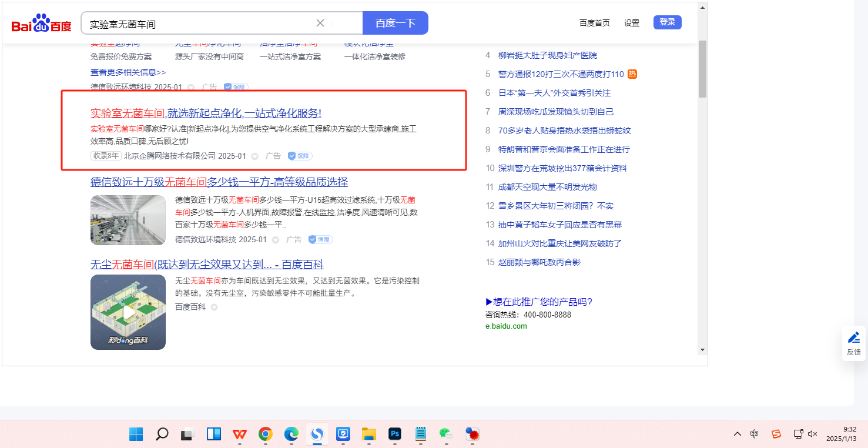Open the feedback (反馈) pencil icon
This screenshot has height=448, width=868.
(854, 343)
